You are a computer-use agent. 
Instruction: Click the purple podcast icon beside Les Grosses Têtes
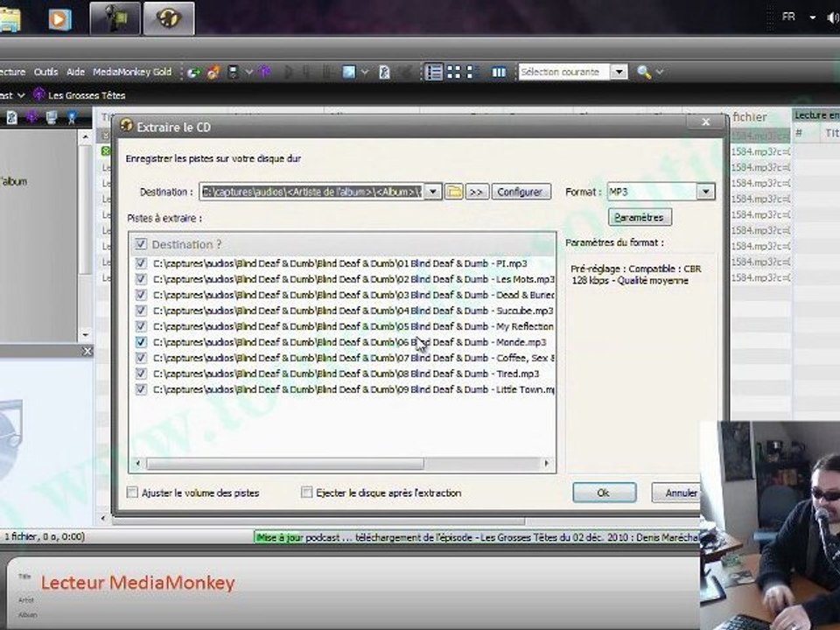point(38,94)
